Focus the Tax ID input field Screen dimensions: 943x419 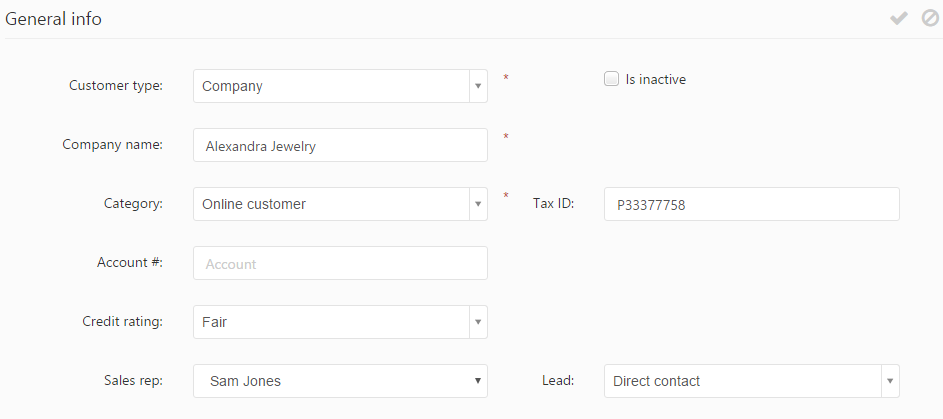coord(751,205)
